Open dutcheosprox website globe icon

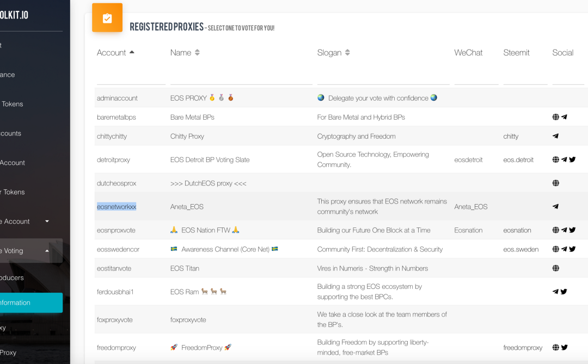tap(555, 183)
